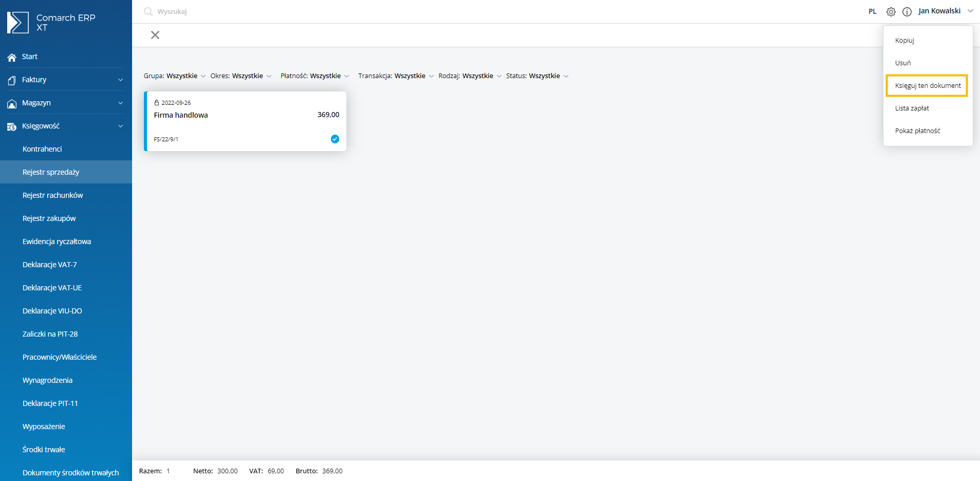The image size is (980, 481).
Task: Click the 2022-09-26 date on card
Action: tap(176, 103)
